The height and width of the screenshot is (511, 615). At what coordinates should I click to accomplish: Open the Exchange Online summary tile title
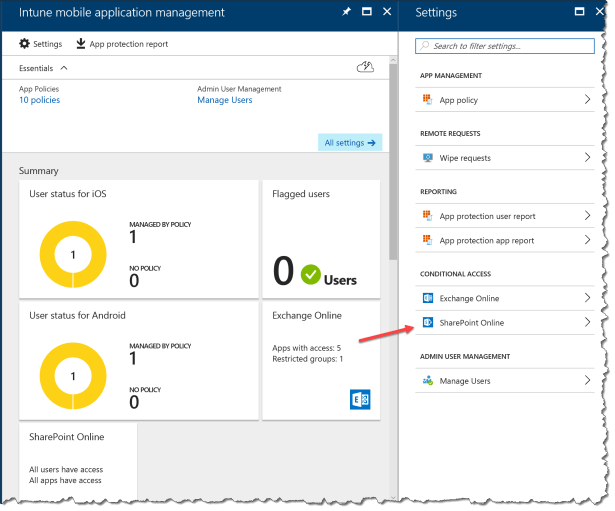click(x=307, y=315)
